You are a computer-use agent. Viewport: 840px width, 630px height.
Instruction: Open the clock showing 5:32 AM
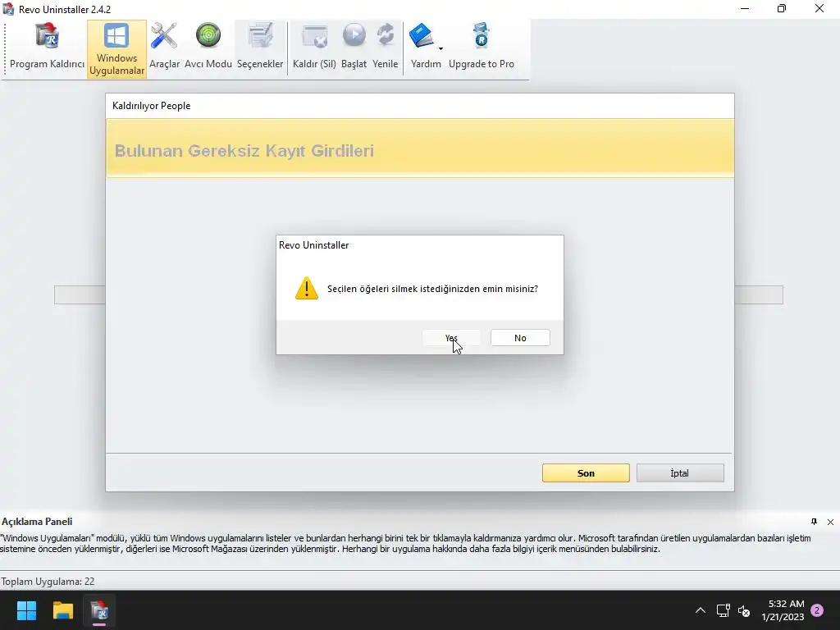tap(783, 610)
